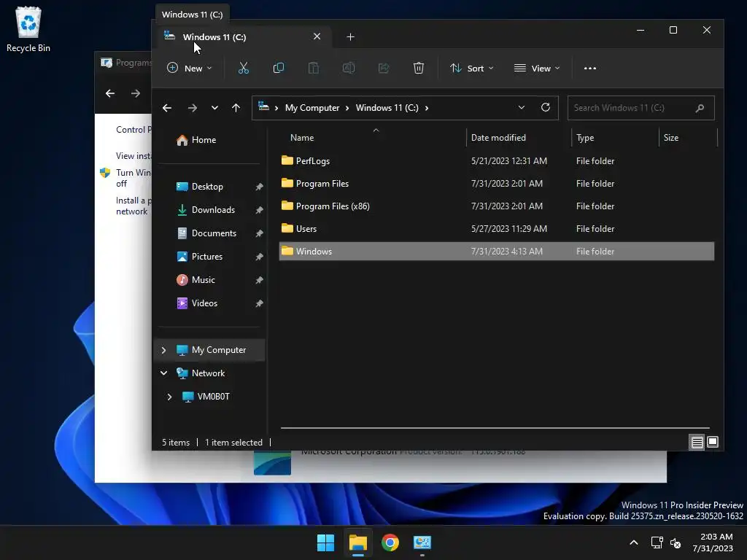This screenshot has height=560, width=747.
Task: Open the View dropdown menu
Action: coord(537,68)
